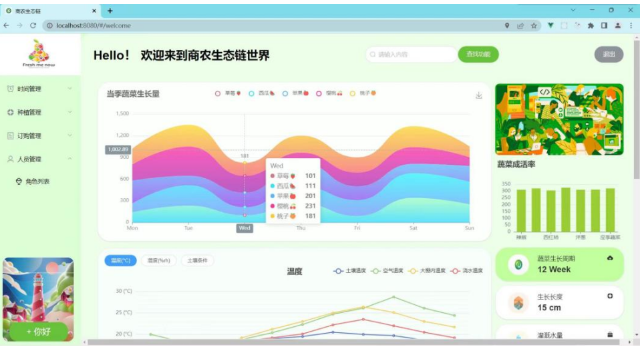Click the site info icon before localhost URL
This screenshot has height=351, width=644.
coord(49,25)
